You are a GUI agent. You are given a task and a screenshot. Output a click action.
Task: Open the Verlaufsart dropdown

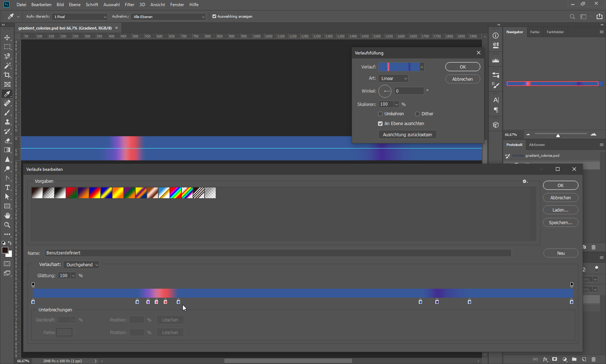(x=81, y=265)
